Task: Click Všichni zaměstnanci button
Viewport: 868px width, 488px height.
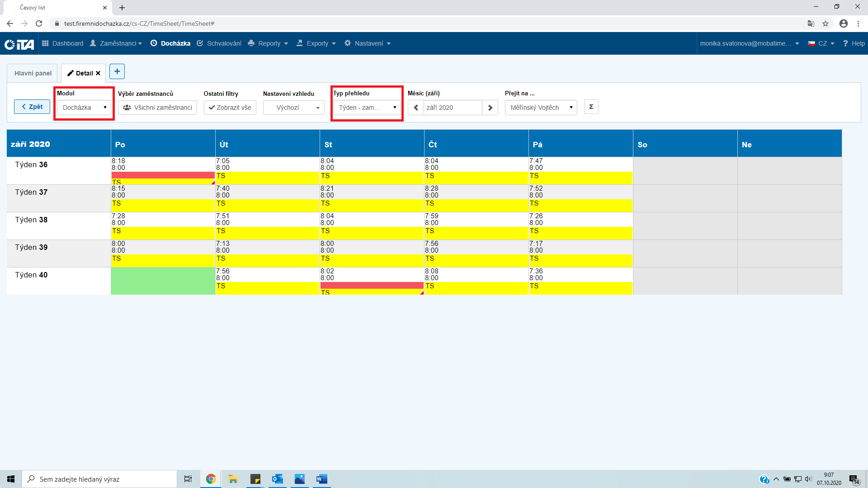Action: point(157,108)
